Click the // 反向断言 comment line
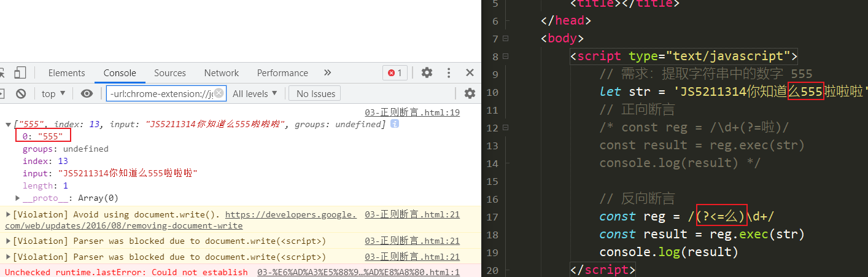Screen dimensions: 868x277 coord(637,198)
